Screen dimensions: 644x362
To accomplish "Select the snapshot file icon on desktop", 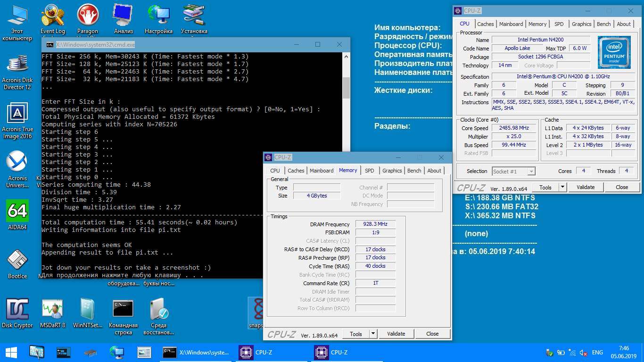I will (256, 313).
